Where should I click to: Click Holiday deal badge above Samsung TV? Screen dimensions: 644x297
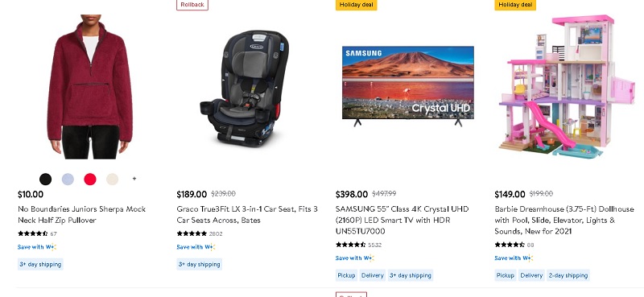click(x=356, y=5)
